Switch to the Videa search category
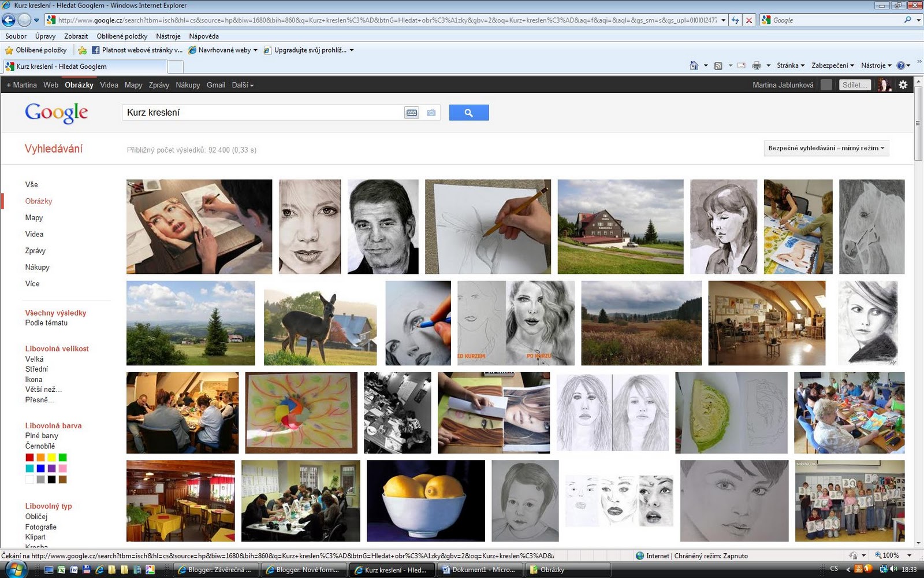 pyautogui.click(x=34, y=234)
